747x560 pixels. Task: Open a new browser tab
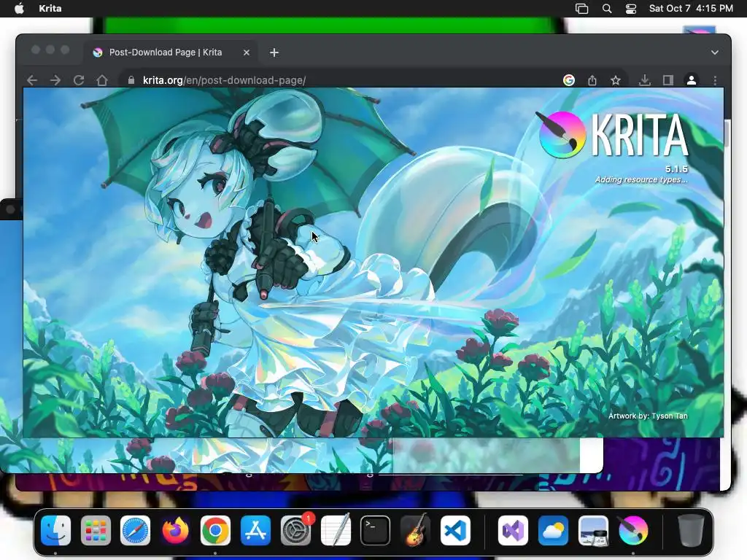(x=274, y=52)
